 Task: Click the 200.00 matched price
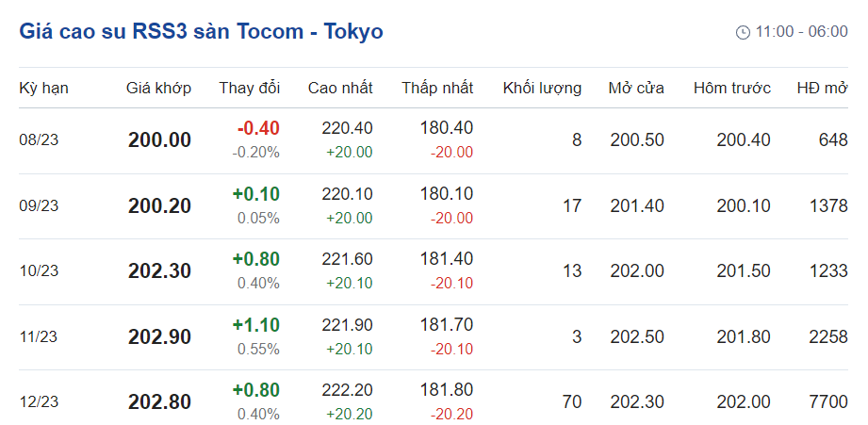pos(159,140)
